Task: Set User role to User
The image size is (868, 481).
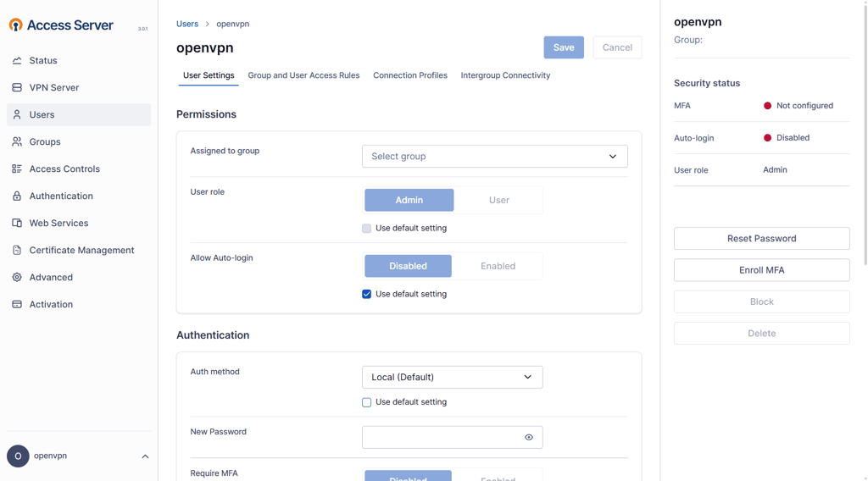Action: 498,200
